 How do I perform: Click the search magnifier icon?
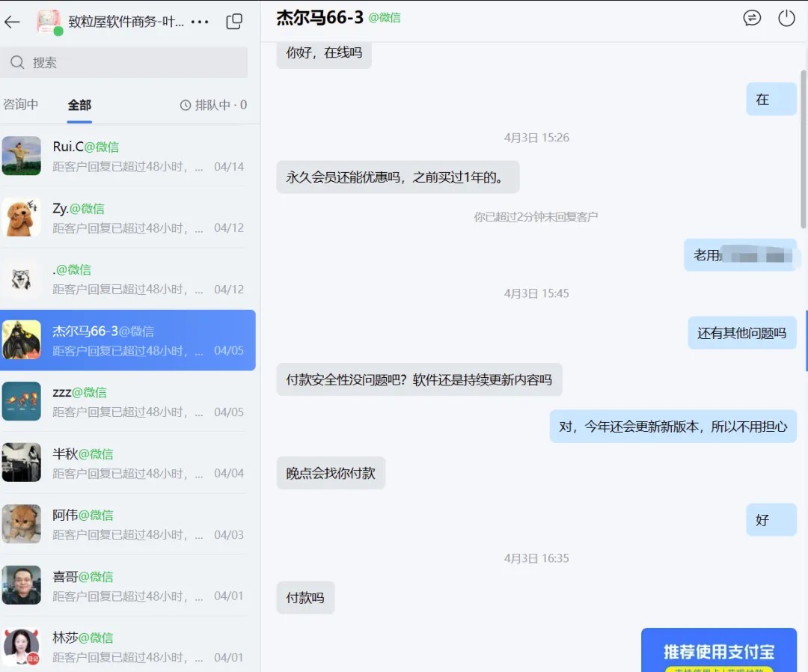click(x=17, y=62)
